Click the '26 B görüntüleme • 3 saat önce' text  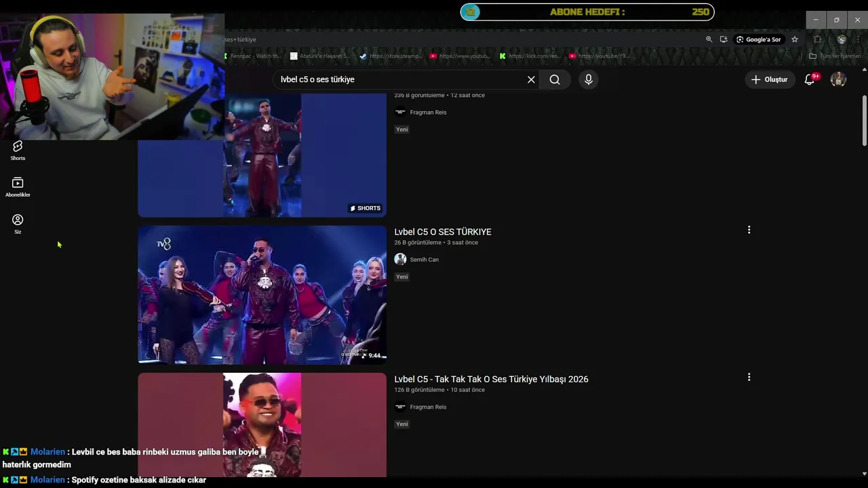pos(436,243)
